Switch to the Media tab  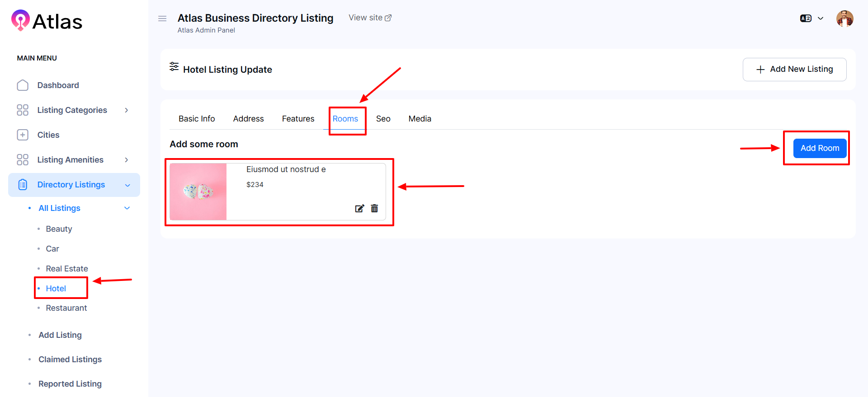tap(420, 119)
